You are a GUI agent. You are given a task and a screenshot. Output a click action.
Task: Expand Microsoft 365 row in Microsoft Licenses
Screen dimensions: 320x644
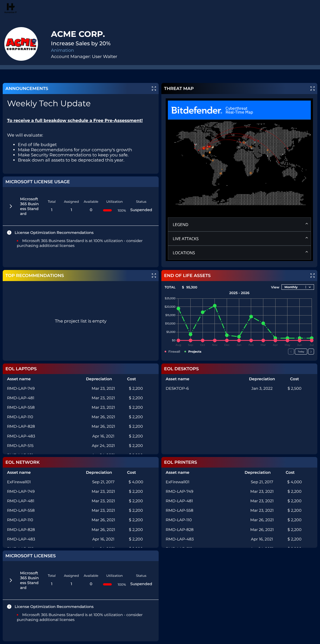(x=11, y=580)
